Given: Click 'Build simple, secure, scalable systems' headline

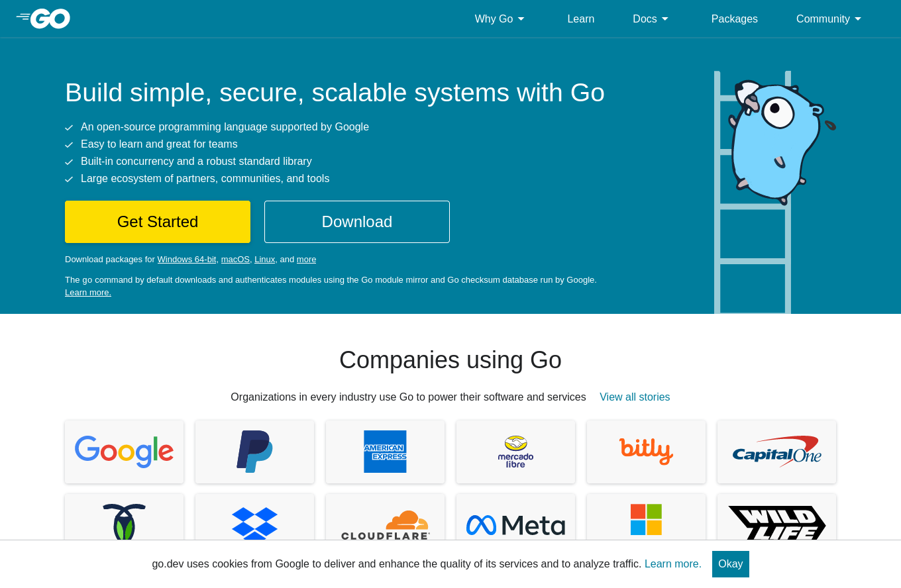Looking at the screenshot, I should (x=335, y=93).
